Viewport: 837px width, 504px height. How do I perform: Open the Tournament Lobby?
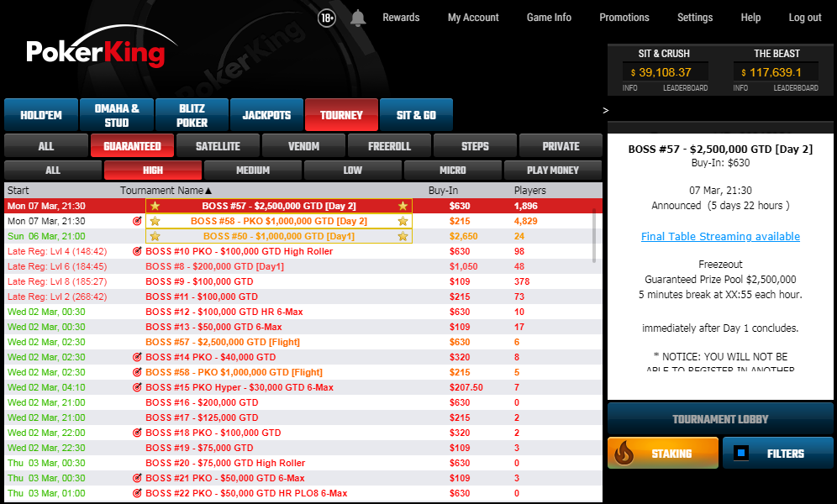point(719,419)
